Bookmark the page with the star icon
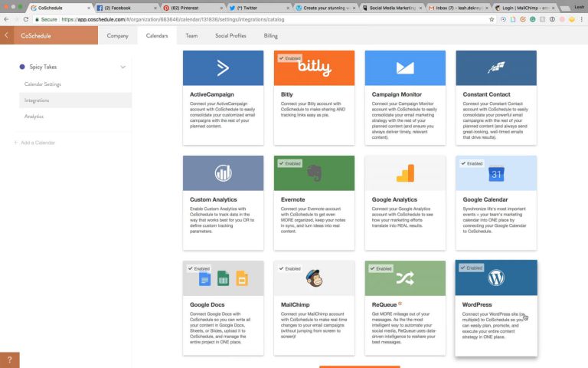 coord(492,19)
